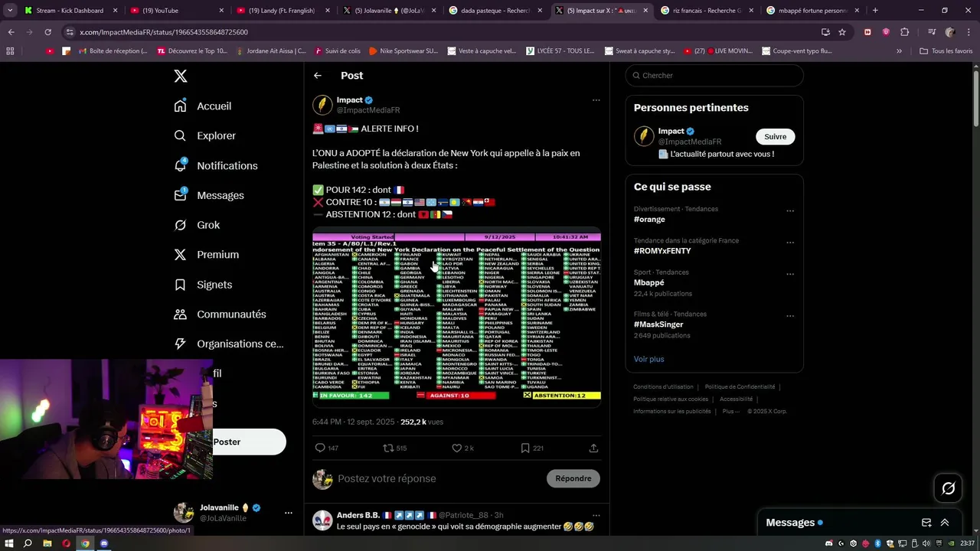Click the Répondre button
This screenshot has width=980, height=551.
coord(573,478)
